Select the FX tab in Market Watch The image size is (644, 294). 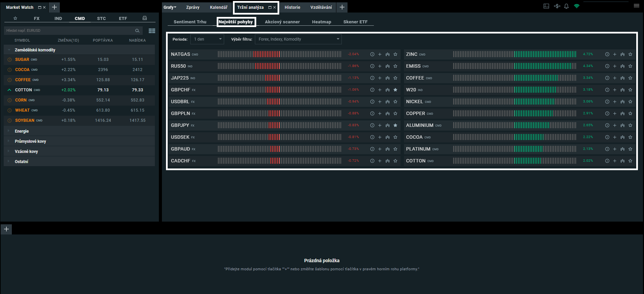(37, 18)
